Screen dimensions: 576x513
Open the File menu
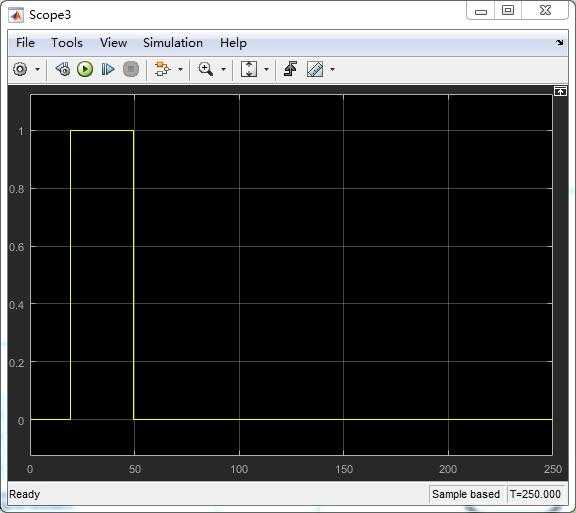[x=25, y=43]
